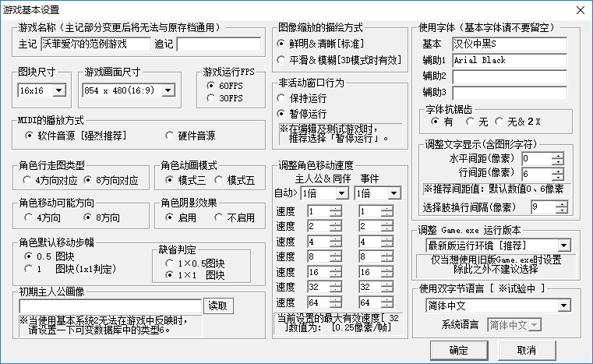Click spinner of hero speed value 16
593x364 pixels.
click(335, 272)
